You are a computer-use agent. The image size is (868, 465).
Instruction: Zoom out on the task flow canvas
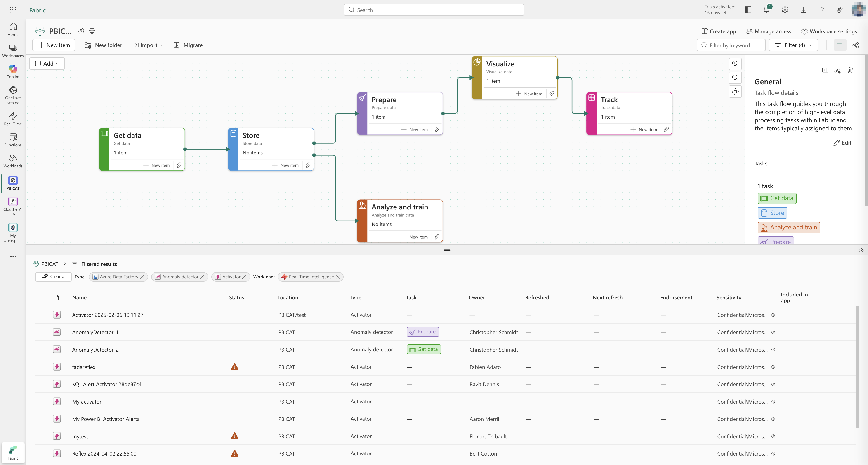point(735,78)
